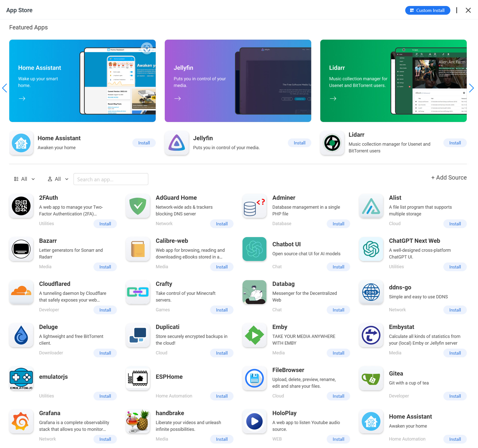The image size is (478, 448).
Task: Expand the author All filter dropdown
Action: pos(58,179)
